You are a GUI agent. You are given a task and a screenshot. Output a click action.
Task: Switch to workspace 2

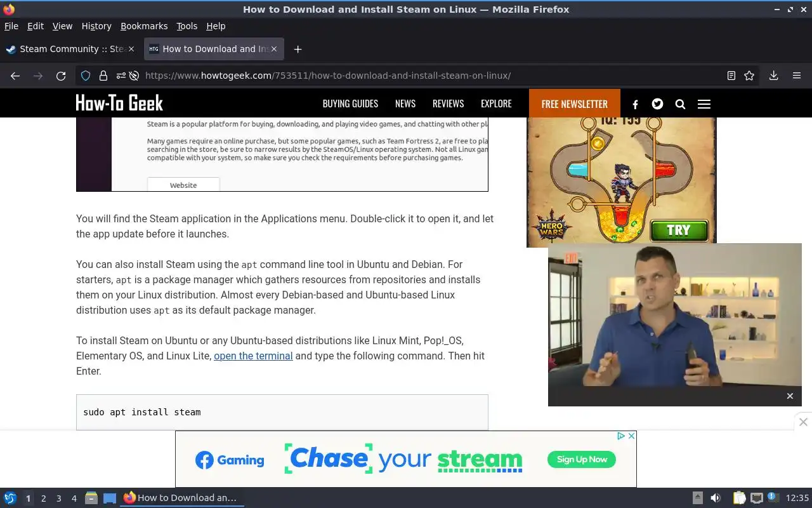[43, 498]
